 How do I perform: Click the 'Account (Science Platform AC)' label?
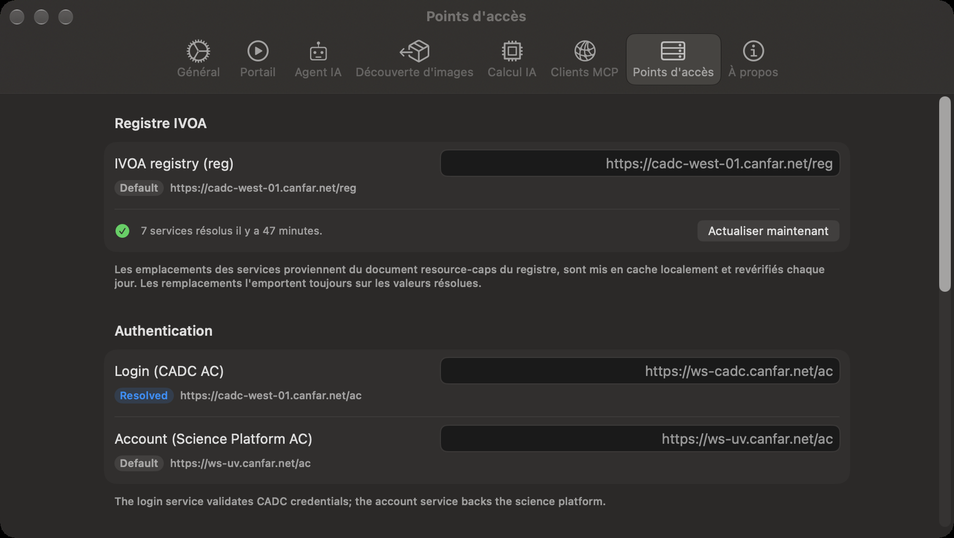pos(214,439)
